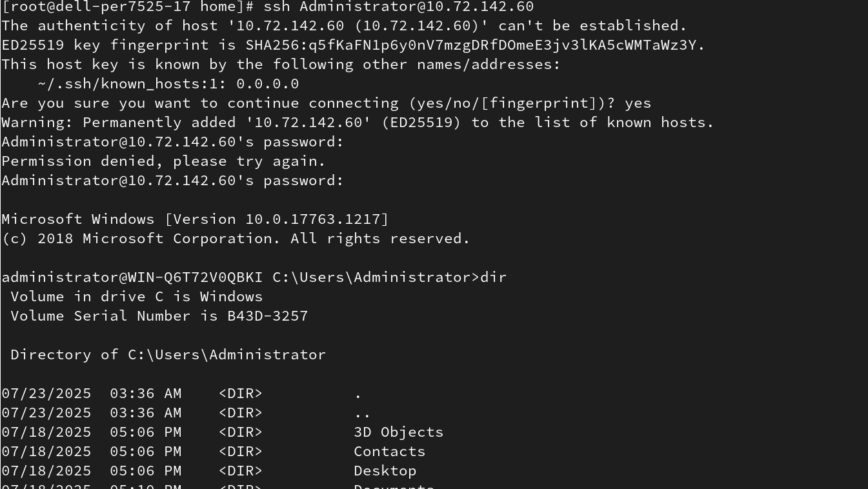This screenshot has width=868, height=489.
Task: Click the ~/.ssh/known_hosts:1 path text
Action: 132,84
